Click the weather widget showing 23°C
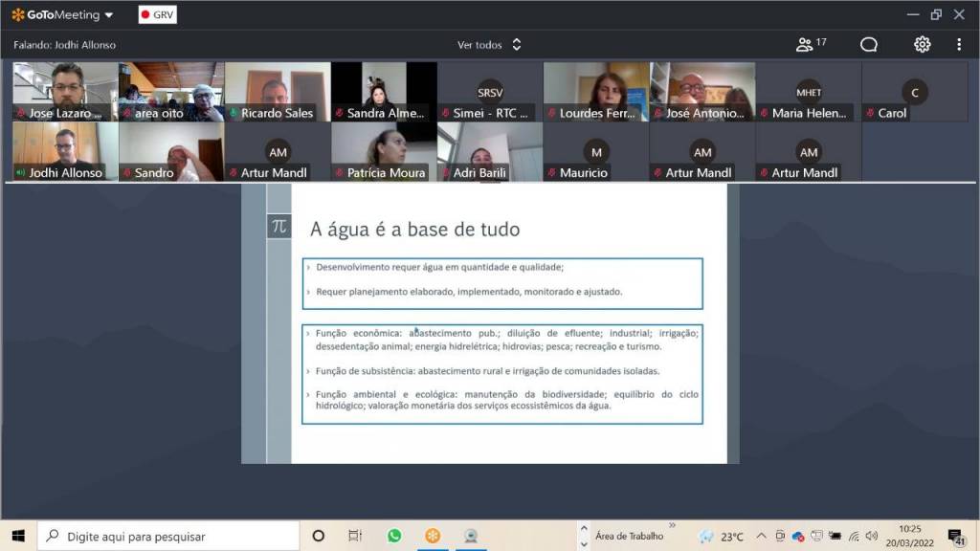 point(722,537)
